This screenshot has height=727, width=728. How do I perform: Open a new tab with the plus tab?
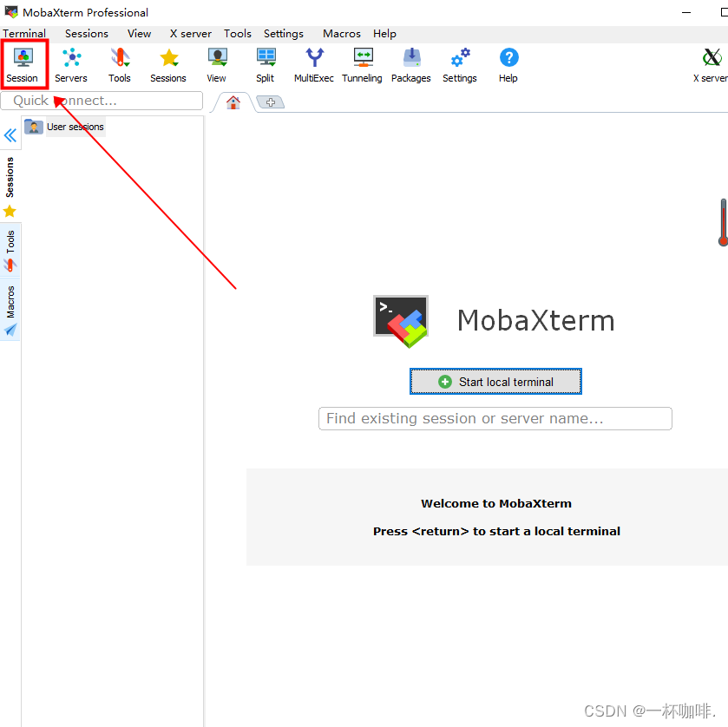tap(271, 102)
